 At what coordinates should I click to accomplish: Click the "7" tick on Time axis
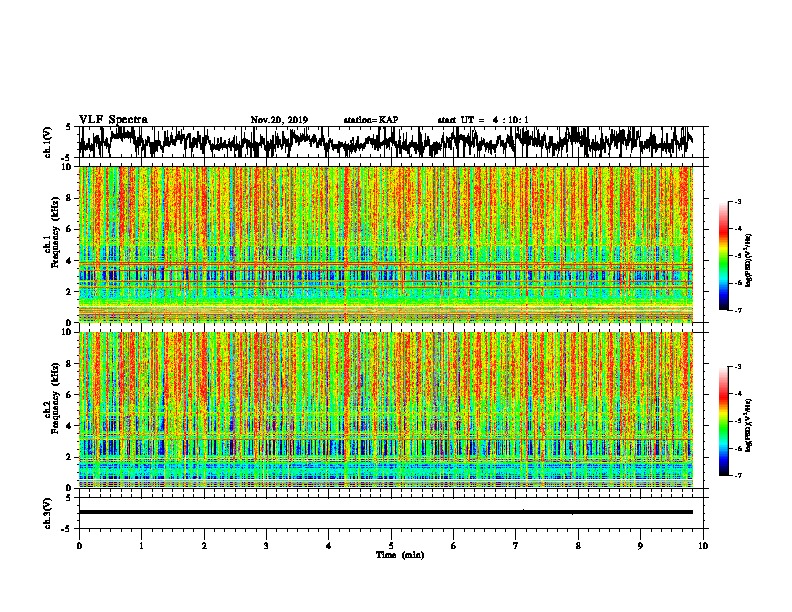(x=516, y=546)
